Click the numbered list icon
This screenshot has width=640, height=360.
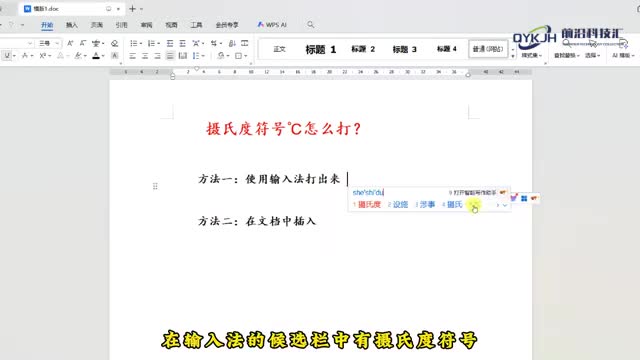click(151, 43)
